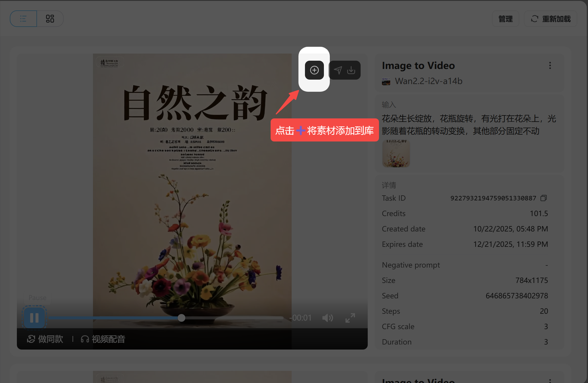Switch to grid view layout
This screenshot has width=588, height=383.
tap(50, 19)
